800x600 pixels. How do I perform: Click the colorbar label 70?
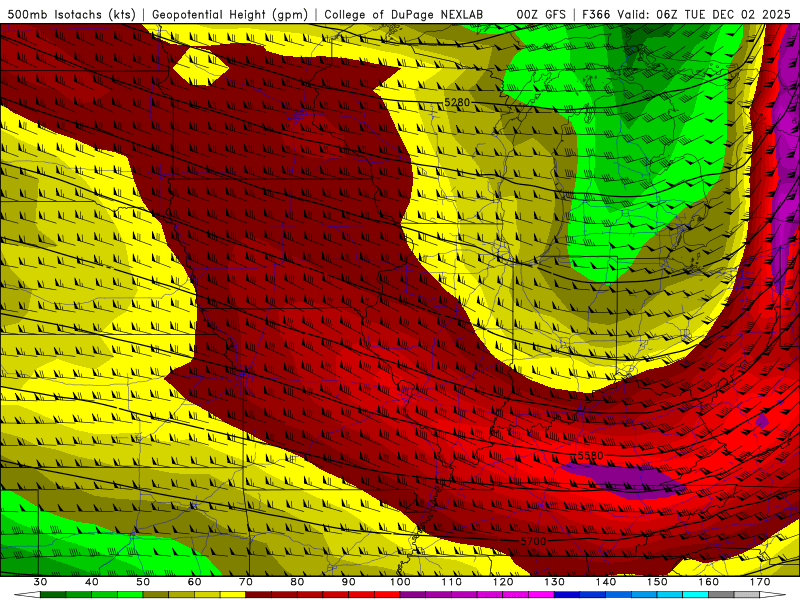coord(246,582)
